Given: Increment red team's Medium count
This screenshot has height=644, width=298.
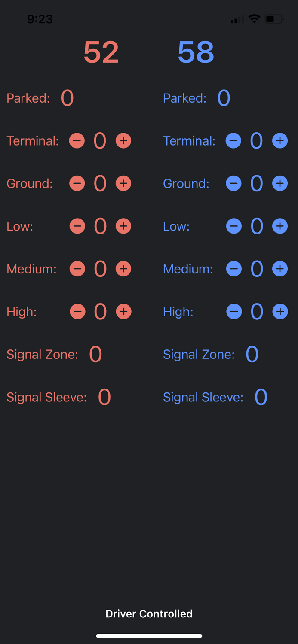Looking at the screenshot, I should 123,269.
